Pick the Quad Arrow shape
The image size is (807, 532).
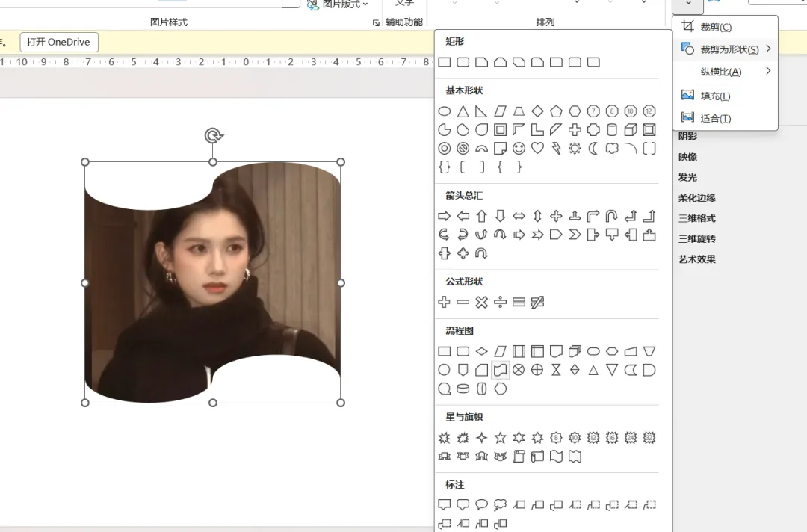(556, 216)
